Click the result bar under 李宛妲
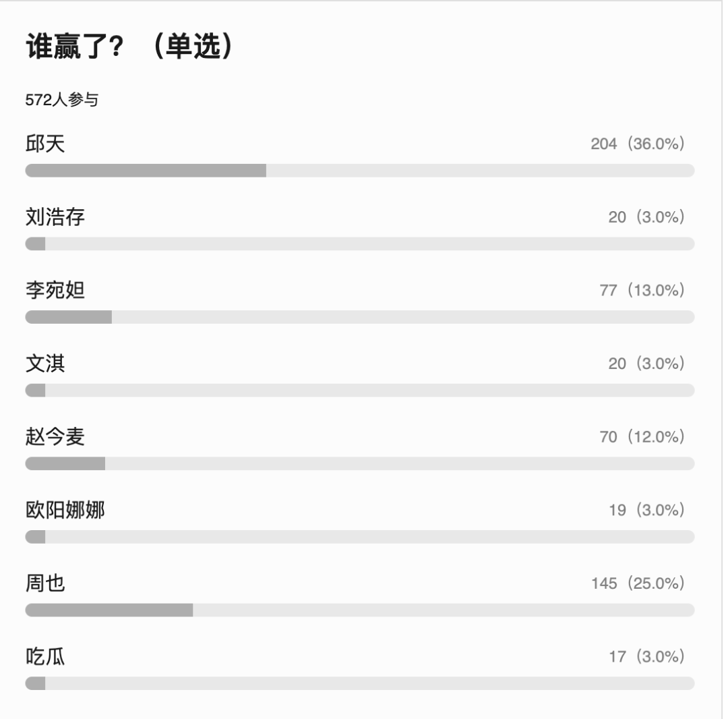 pos(69,317)
